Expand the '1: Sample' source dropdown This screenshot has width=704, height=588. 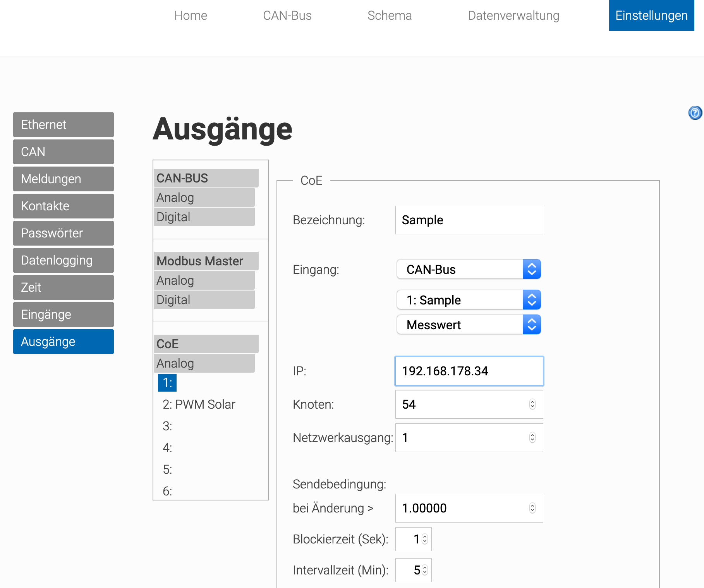coord(469,300)
